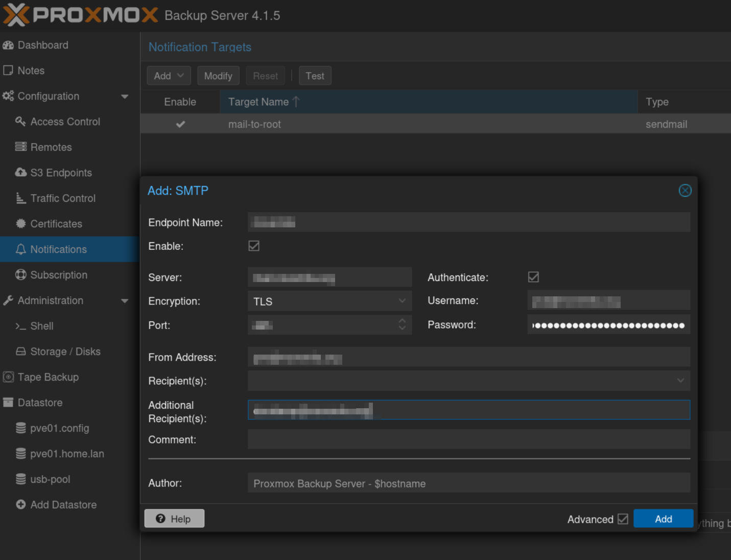Click the Proxmox logo in header

tap(80, 15)
